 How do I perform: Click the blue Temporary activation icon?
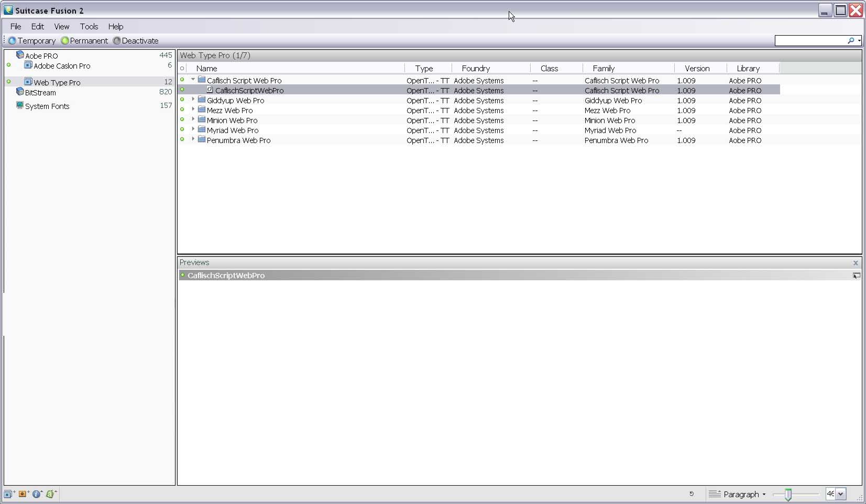(x=12, y=40)
